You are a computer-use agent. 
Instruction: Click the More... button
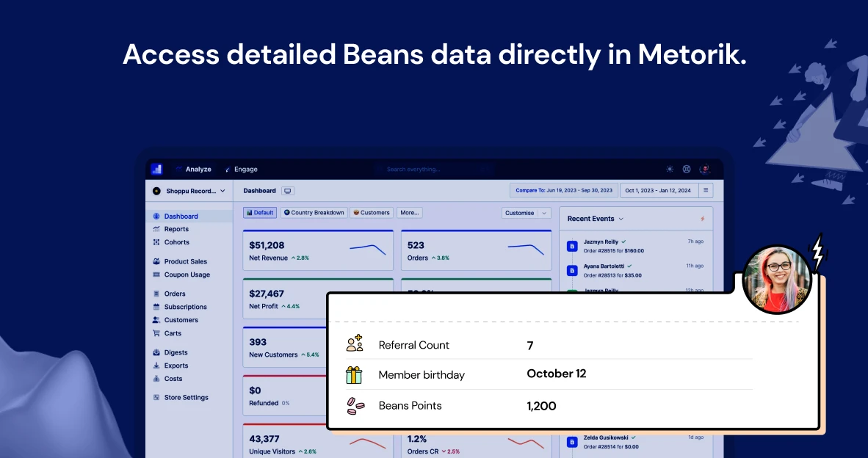click(x=409, y=213)
